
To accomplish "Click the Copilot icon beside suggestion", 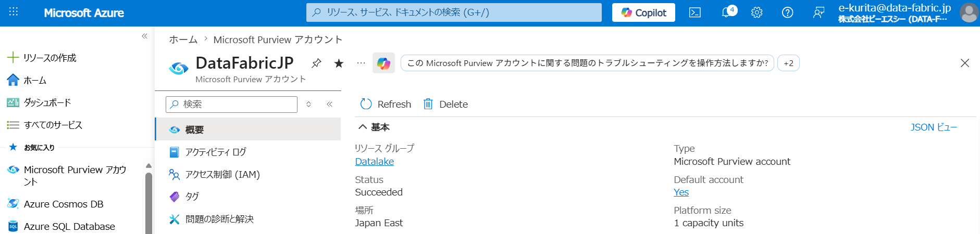I will tap(383, 63).
